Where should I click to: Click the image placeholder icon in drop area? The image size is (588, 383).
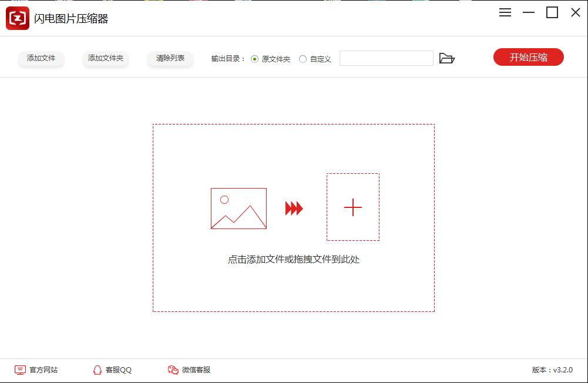coord(237,208)
